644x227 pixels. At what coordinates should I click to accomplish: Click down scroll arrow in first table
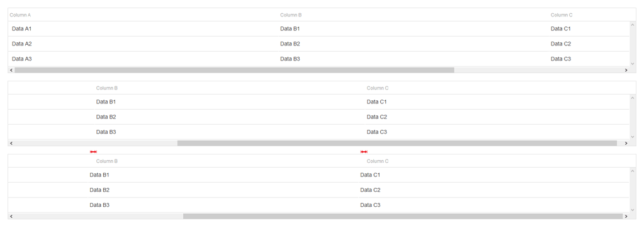pyautogui.click(x=633, y=64)
